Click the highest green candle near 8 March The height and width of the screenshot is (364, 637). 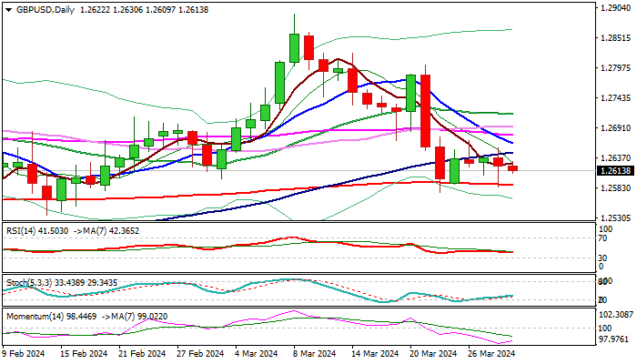pyautogui.click(x=294, y=48)
